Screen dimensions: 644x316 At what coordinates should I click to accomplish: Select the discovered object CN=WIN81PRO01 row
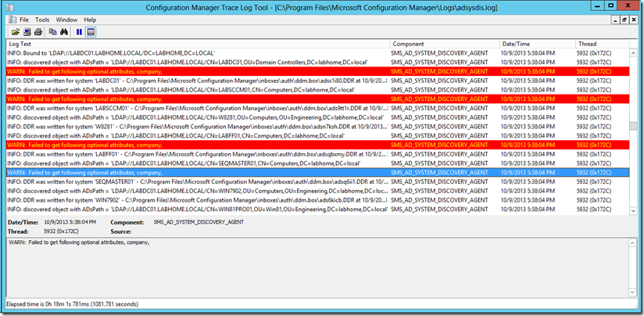pyautogui.click(x=317, y=209)
